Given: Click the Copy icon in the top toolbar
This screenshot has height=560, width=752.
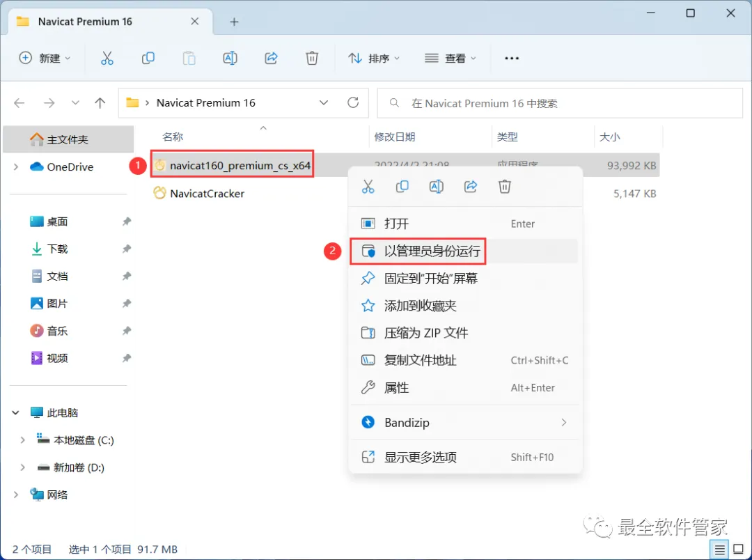Looking at the screenshot, I should [148, 59].
